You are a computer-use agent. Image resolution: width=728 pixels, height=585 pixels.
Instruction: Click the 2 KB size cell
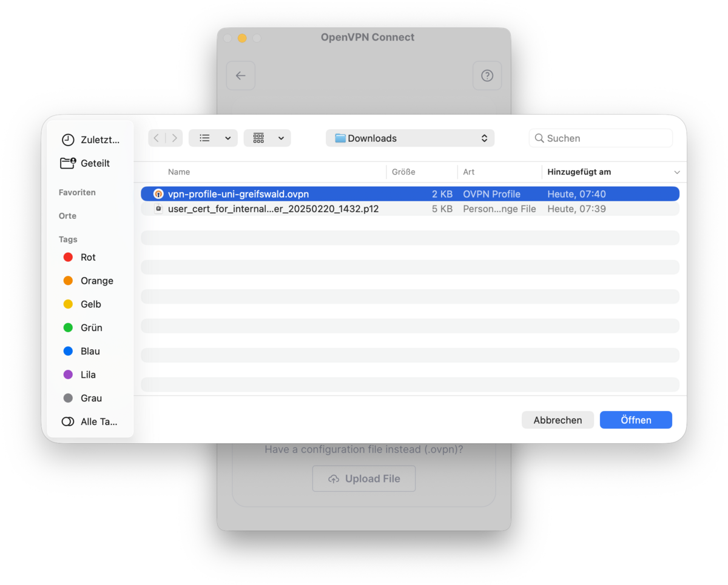(442, 194)
